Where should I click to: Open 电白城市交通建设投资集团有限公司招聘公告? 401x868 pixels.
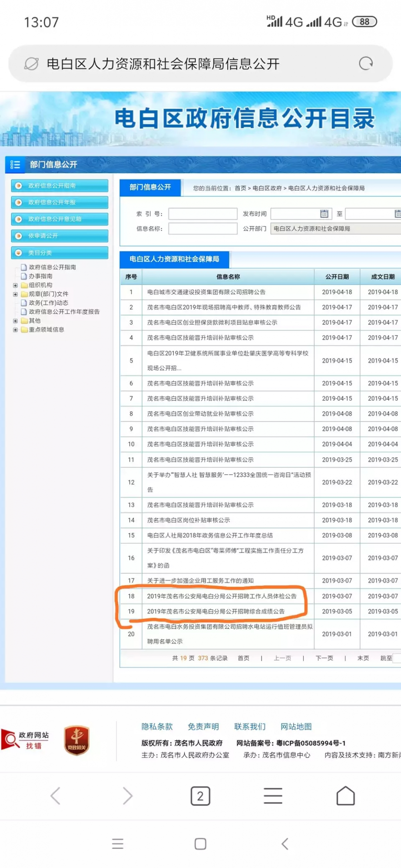206,292
